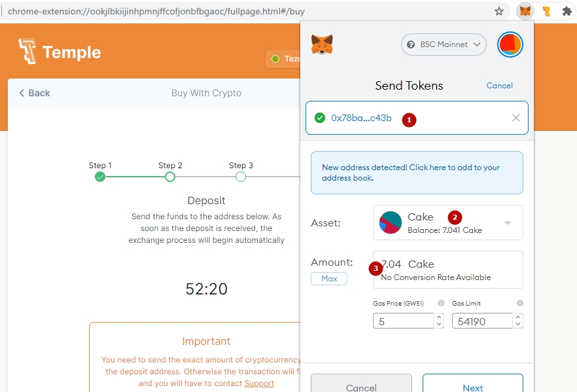
Task: Increase gas price with up arrow
Action: click(438, 317)
